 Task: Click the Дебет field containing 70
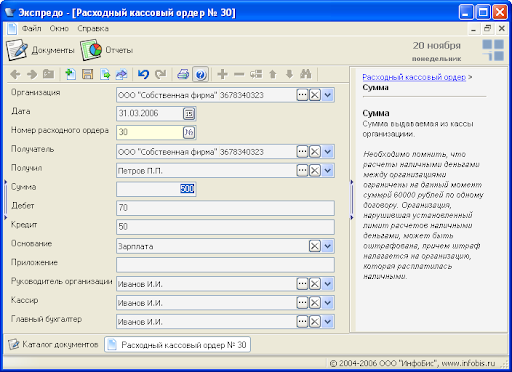[x=225, y=208]
